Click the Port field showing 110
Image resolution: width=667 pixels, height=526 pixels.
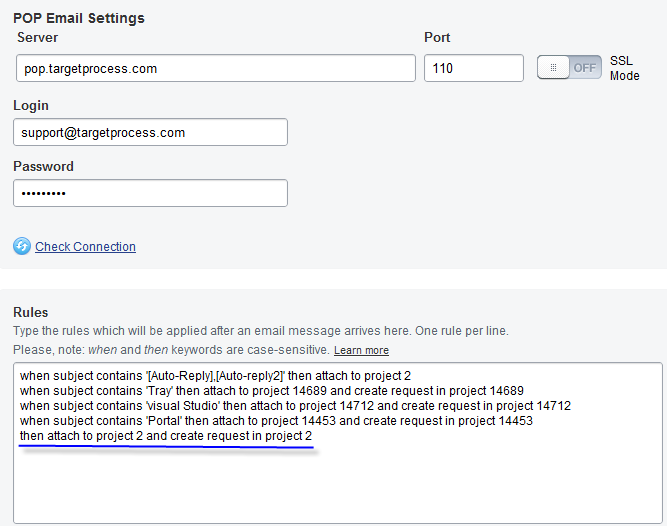coord(473,68)
